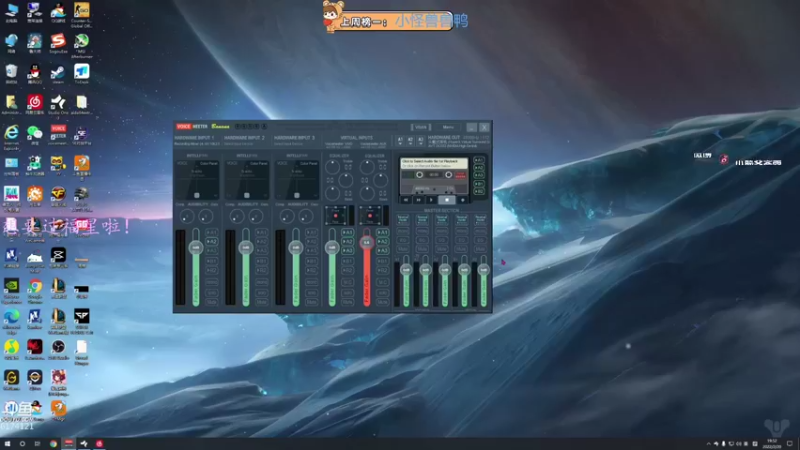The width and height of the screenshot is (800, 450).
Task: Open NetEase Cloud Music desktop icon
Action: (35, 105)
